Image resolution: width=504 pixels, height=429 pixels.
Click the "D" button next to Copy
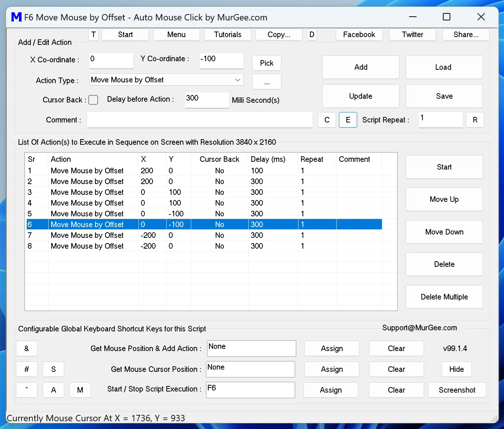point(311,35)
